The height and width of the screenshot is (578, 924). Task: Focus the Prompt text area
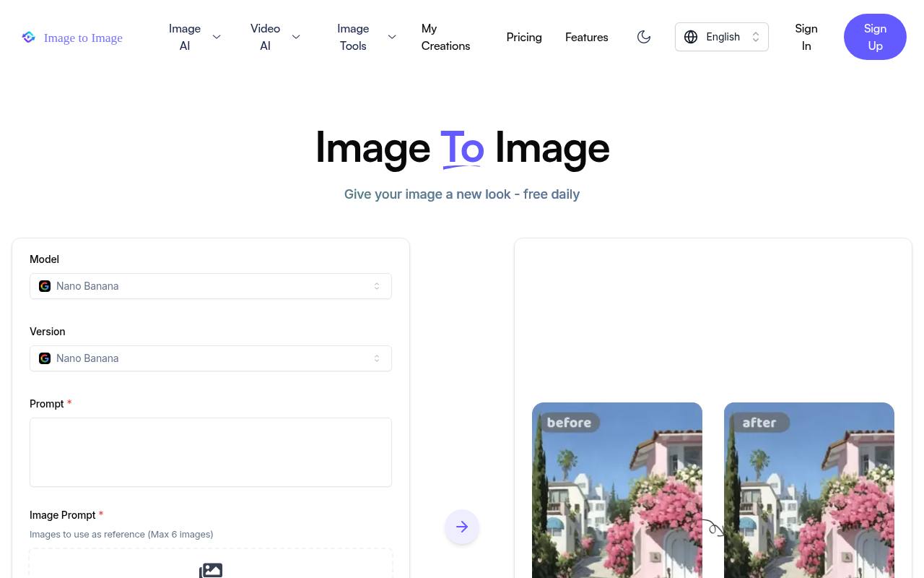[x=211, y=452]
